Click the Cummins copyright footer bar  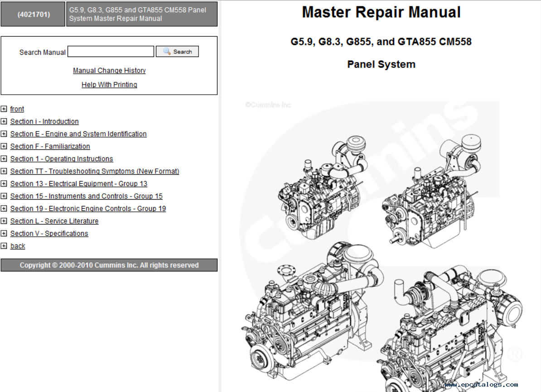(x=109, y=265)
